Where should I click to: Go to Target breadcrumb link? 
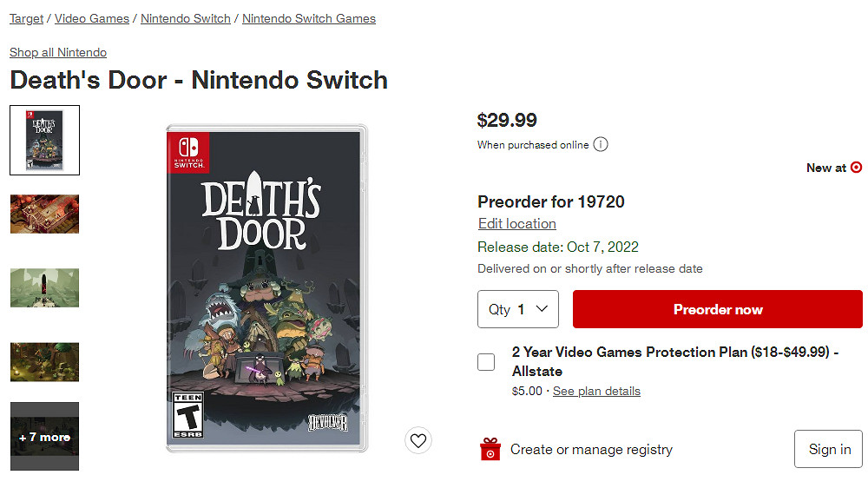(x=26, y=18)
